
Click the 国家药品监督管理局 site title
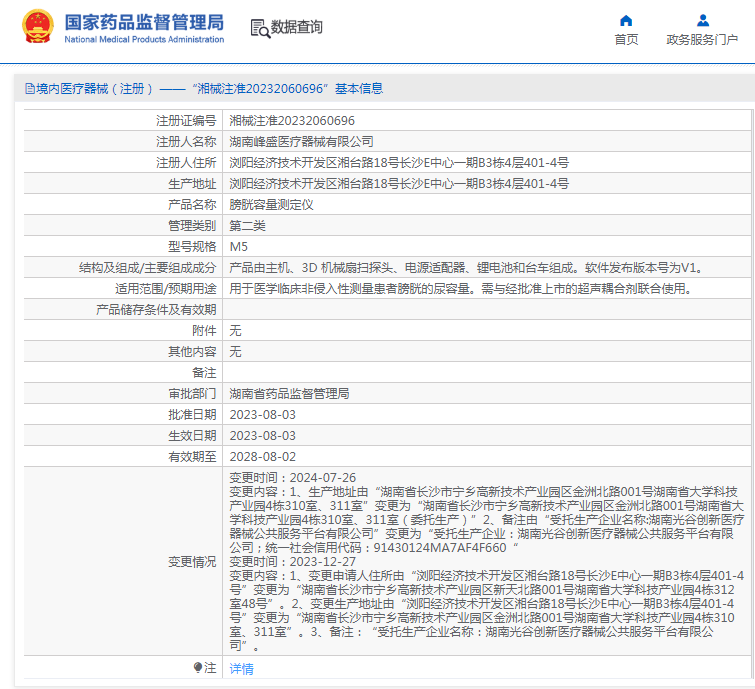(x=144, y=22)
